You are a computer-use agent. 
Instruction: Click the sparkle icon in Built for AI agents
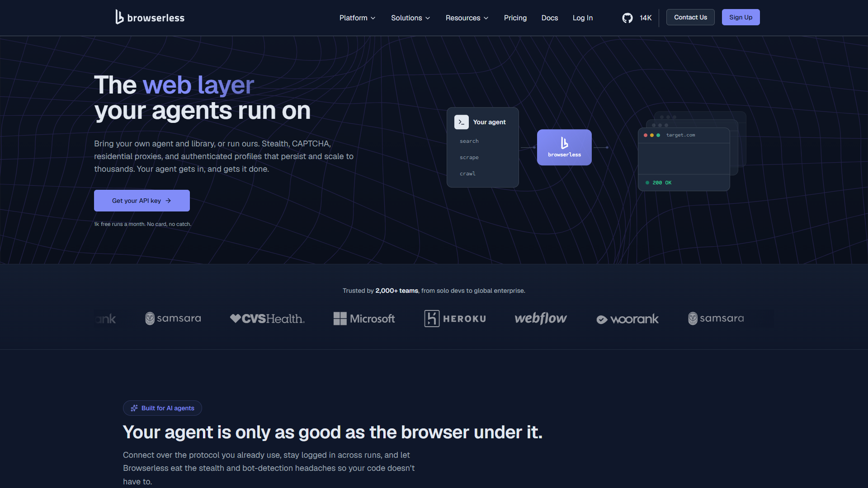pyautogui.click(x=134, y=408)
